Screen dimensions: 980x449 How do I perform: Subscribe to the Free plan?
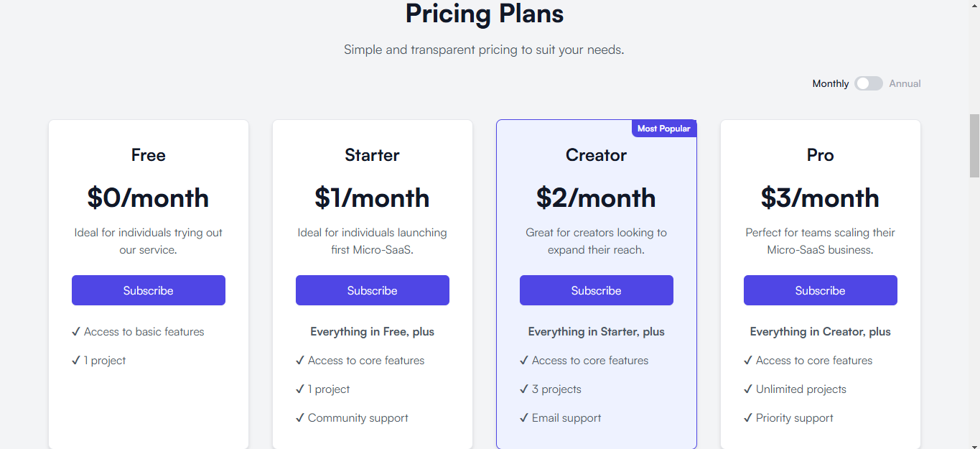coord(149,290)
